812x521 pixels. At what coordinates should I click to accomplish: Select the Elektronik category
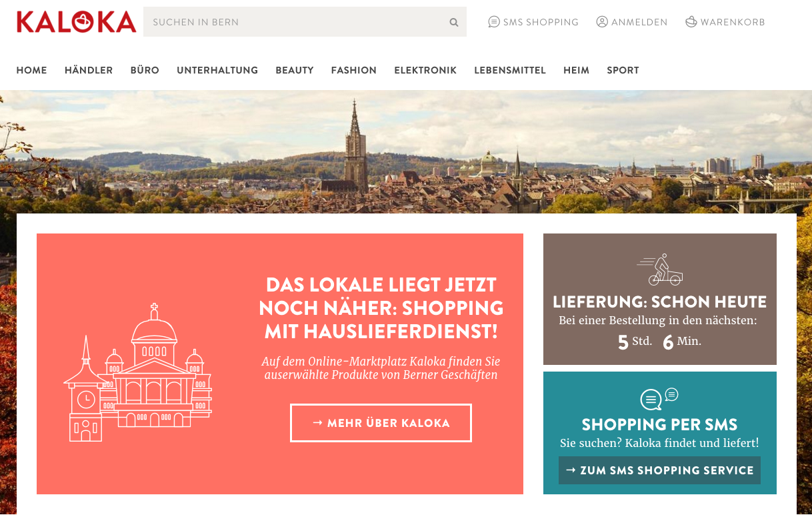coord(425,70)
